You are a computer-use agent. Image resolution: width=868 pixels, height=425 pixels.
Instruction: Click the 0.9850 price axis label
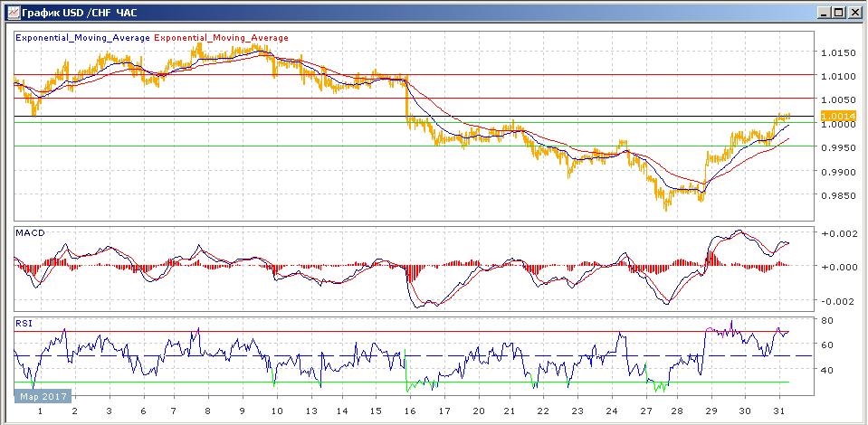click(839, 196)
